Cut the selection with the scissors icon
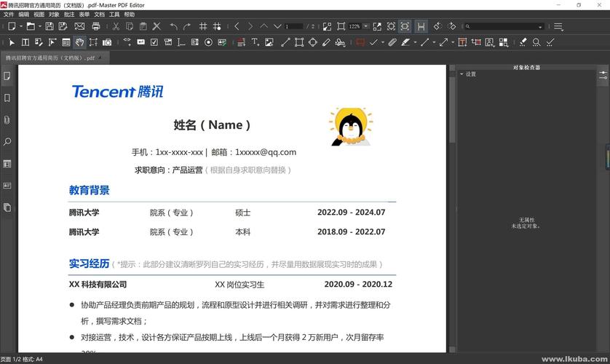The image size is (610, 364). click(x=116, y=26)
